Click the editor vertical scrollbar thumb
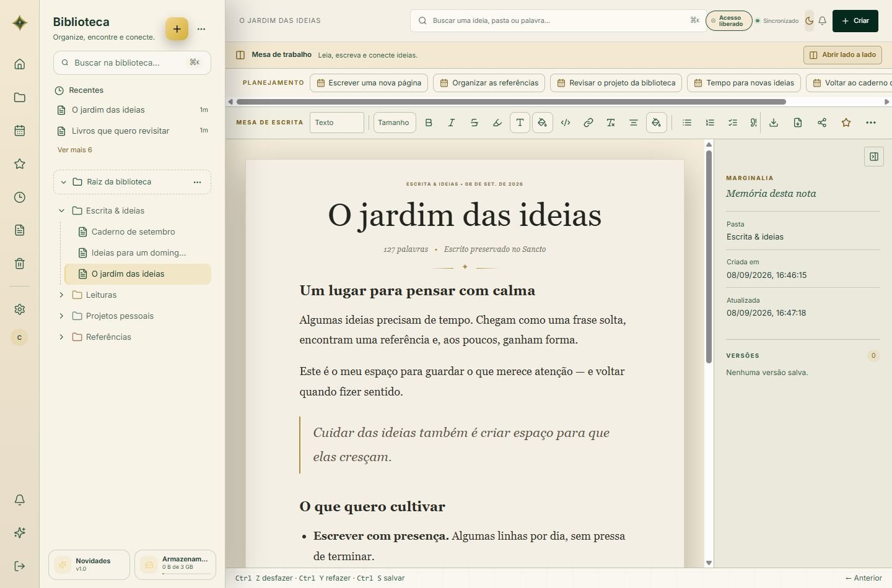Screen dimensions: 892x588 (x=709, y=257)
